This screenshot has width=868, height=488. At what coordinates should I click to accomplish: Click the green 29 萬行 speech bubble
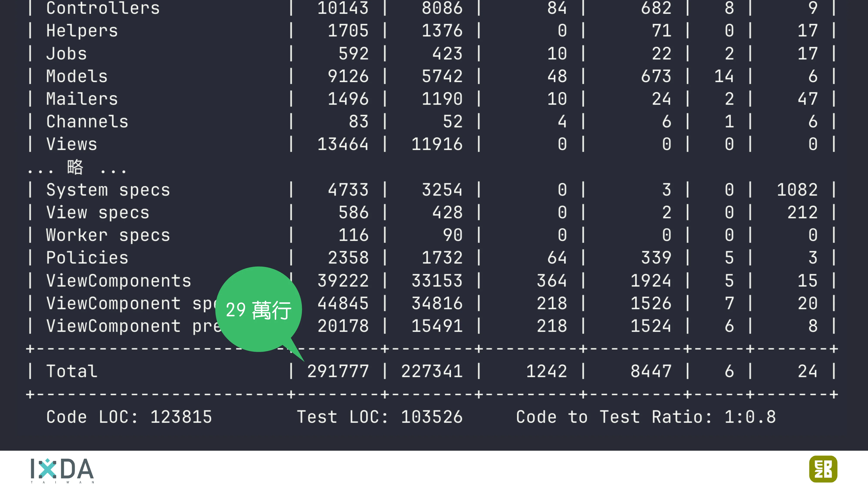pyautogui.click(x=258, y=310)
